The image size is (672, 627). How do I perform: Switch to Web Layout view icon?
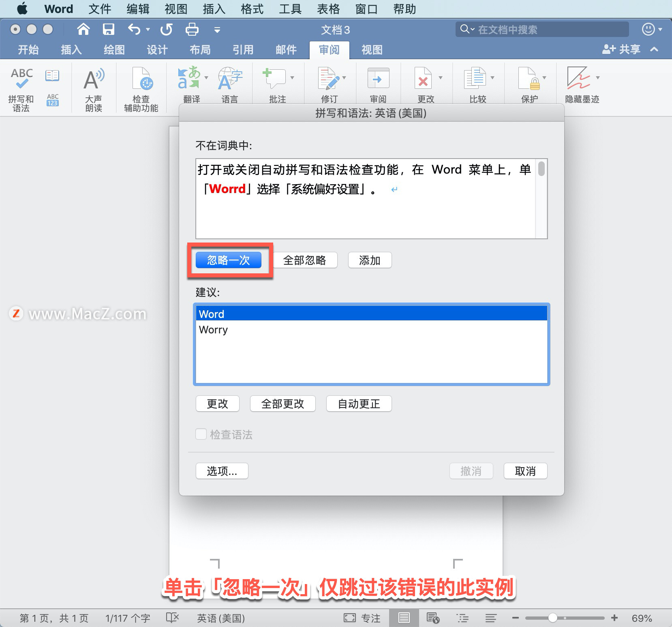click(x=433, y=618)
